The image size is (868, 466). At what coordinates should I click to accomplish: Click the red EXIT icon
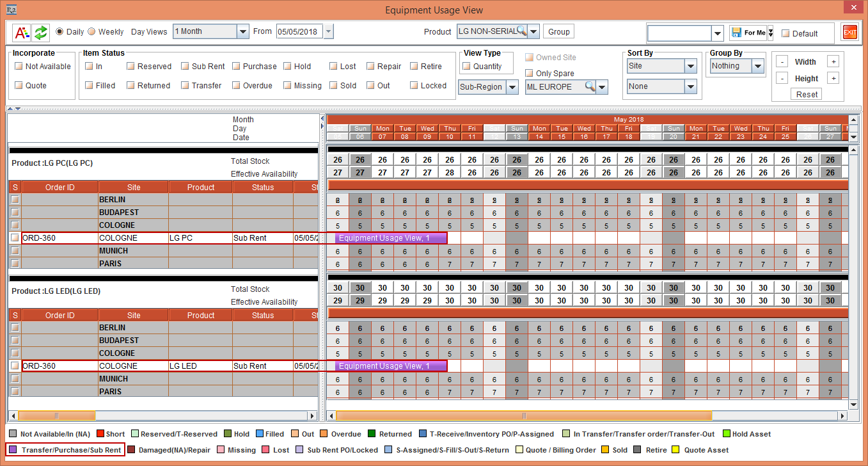point(849,33)
